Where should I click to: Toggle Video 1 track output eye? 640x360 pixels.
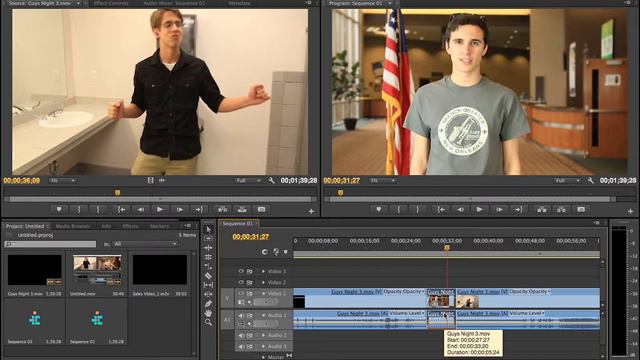click(x=241, y=293)
